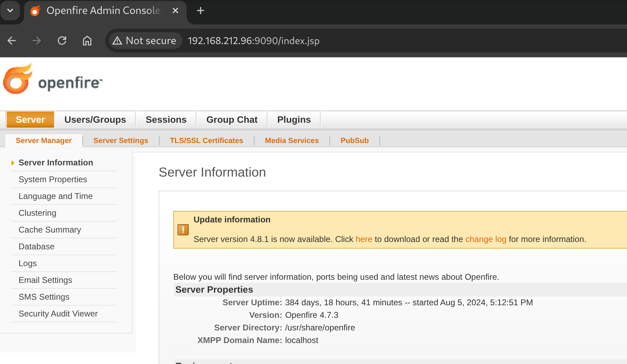The height and width of the screenshot is (364, 627).
Task: Switch to the Plugins tab
Action: [294, 120]
